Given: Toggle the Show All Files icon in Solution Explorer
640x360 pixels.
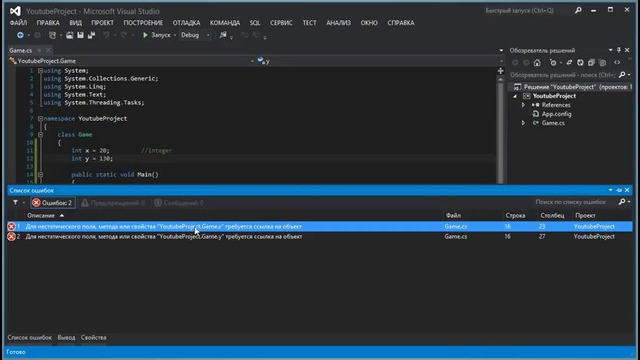Looking at the screenshot, I should tap(602, 63).
